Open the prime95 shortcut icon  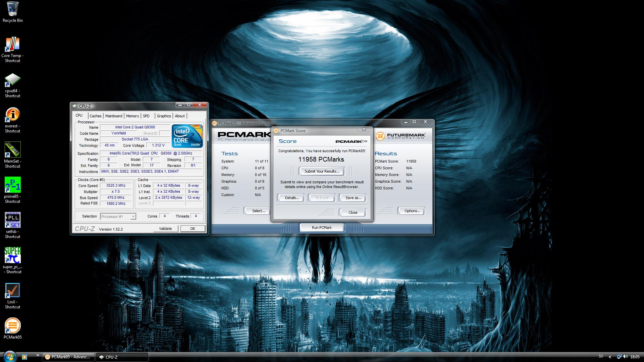point(12,190)
